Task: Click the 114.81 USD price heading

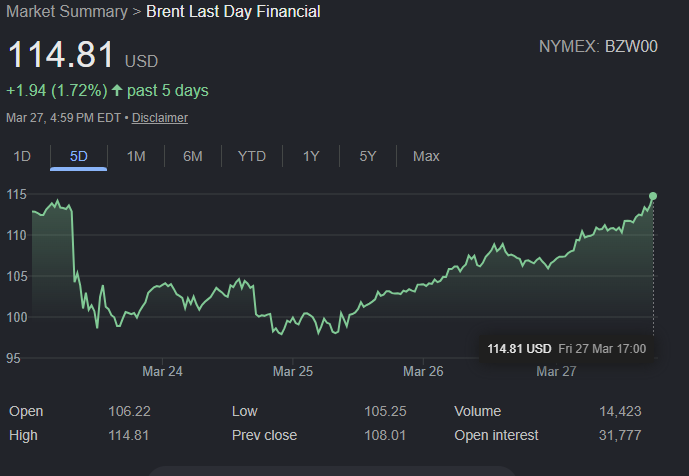Action: [x=82, y=56]
